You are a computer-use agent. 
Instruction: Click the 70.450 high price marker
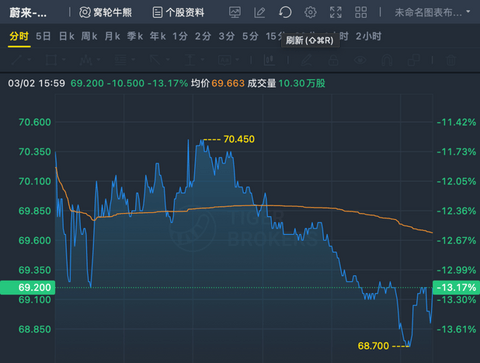click(x=239, y=139)
